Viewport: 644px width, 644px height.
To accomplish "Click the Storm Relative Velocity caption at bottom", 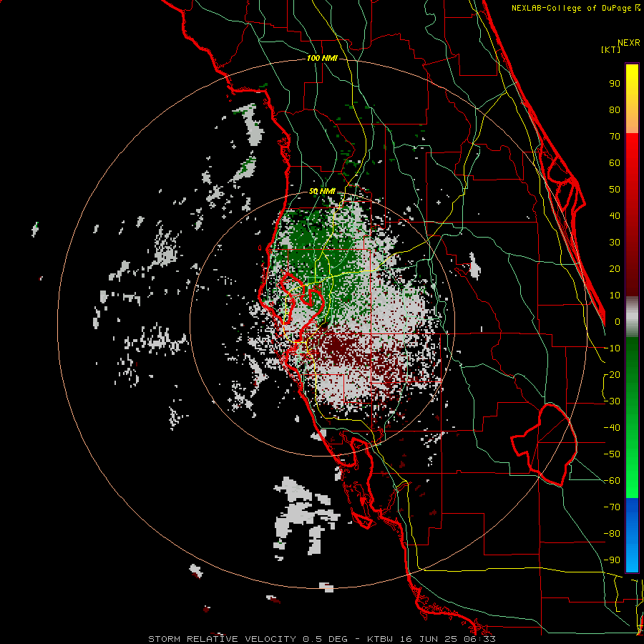I will click(322, 639).
